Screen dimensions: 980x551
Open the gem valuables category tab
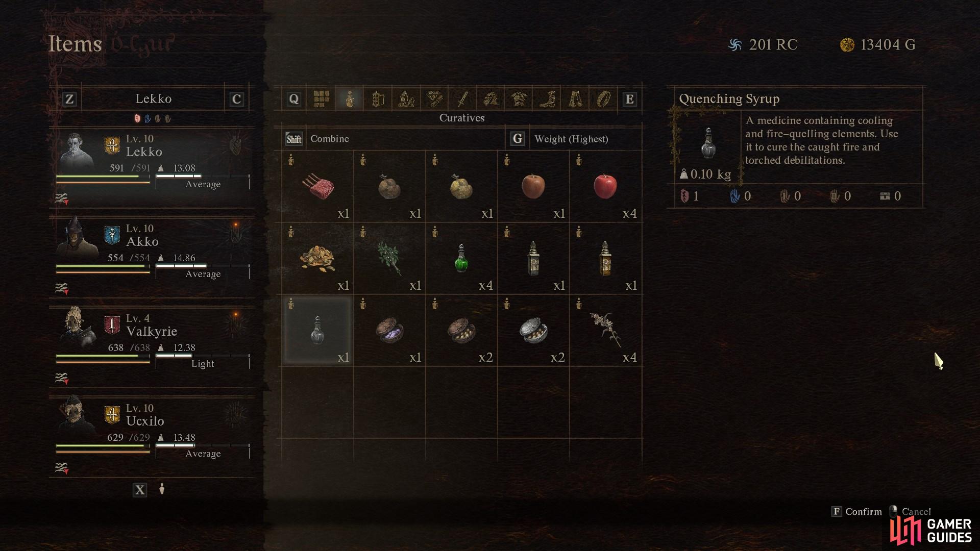434,99
